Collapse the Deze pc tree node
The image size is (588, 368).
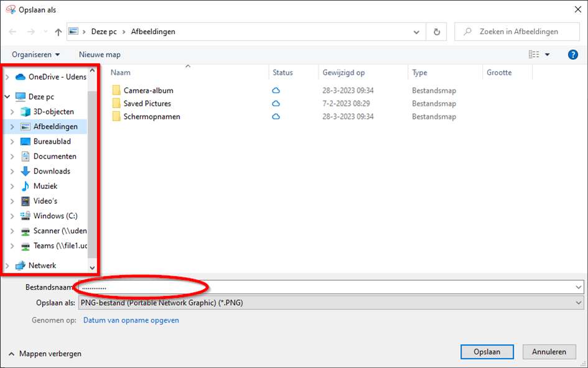coord(7,97)
